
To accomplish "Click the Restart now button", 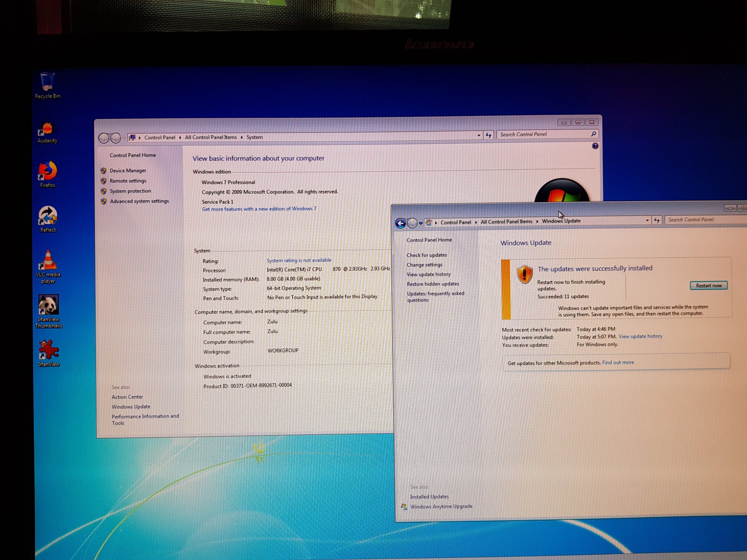I will 708,285.
